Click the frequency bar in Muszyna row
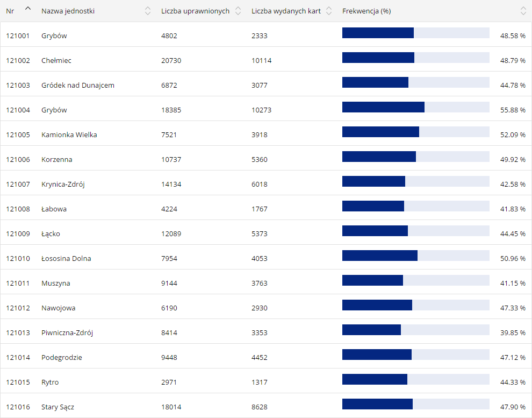532x418 pixels. click(x=415, y=280)
